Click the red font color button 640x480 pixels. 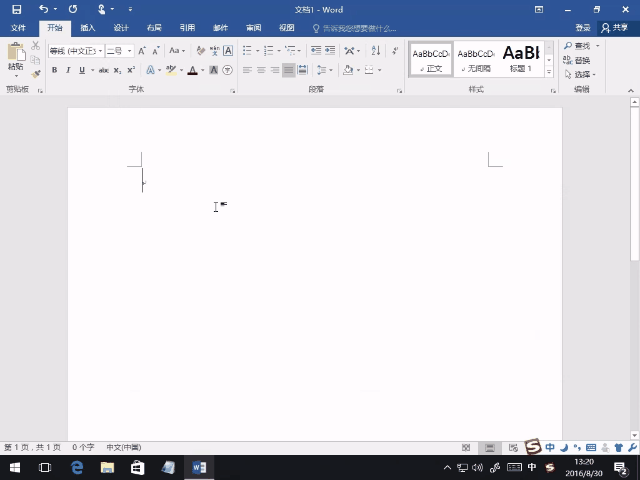190,70
